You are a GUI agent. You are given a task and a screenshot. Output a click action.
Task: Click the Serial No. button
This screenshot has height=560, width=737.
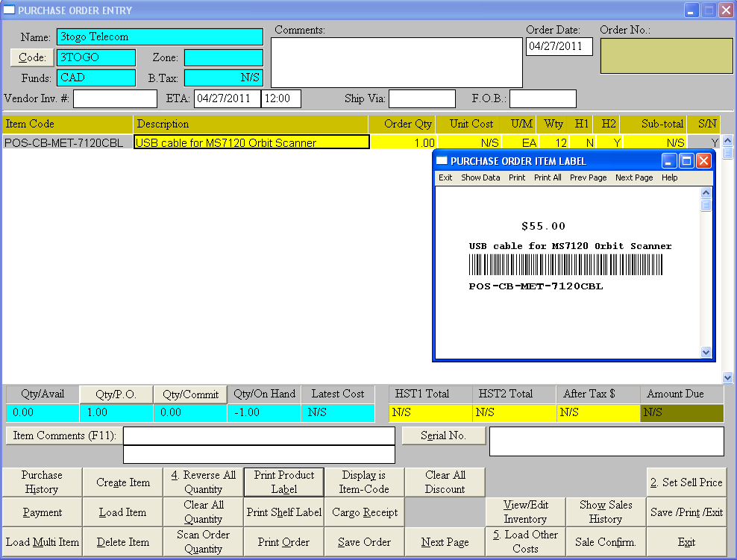444,436
